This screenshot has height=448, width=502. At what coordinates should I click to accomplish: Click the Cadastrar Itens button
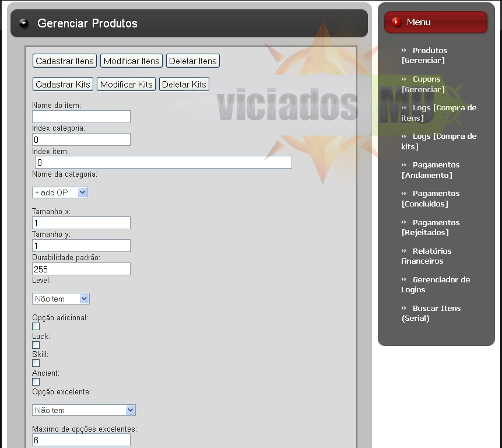pos(64,61)
